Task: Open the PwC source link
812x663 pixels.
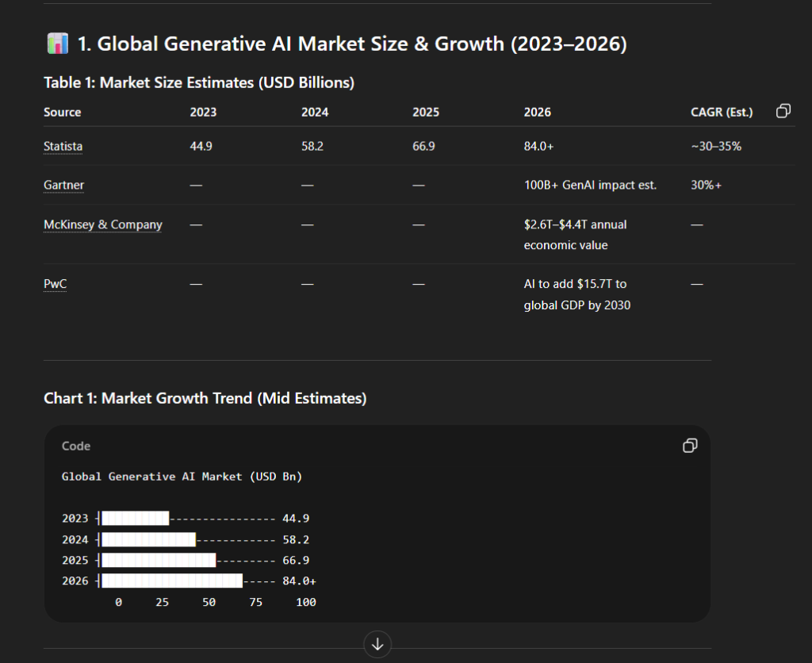Action: click(x=55, y=283)
